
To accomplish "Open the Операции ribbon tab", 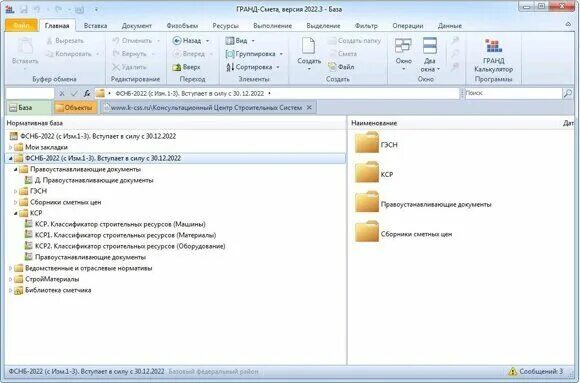I will coord(408,26).
